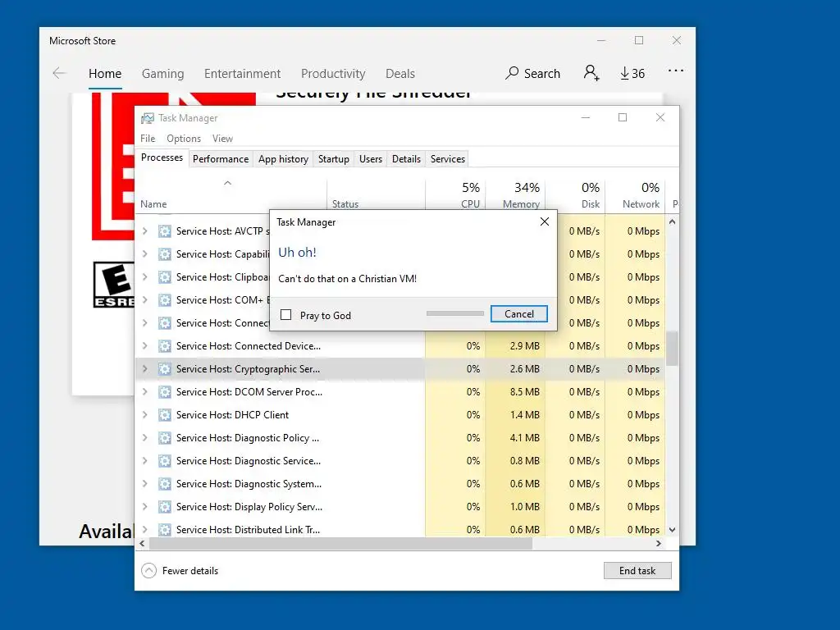Go back in Microsoft Store
This screenshot has height=630, width=840.
click(59, 73)
